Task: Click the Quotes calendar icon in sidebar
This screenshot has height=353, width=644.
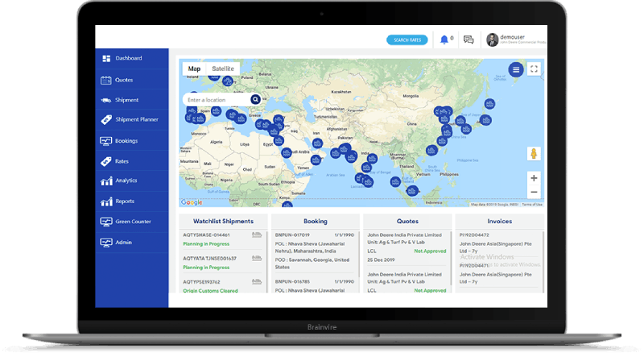Action: tap(105, 80)
